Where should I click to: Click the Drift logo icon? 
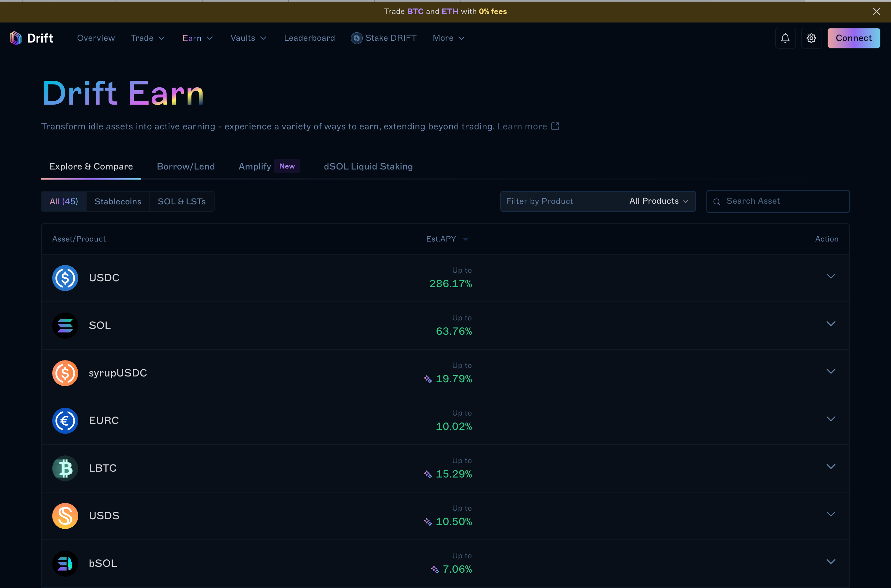click(16, 38)
